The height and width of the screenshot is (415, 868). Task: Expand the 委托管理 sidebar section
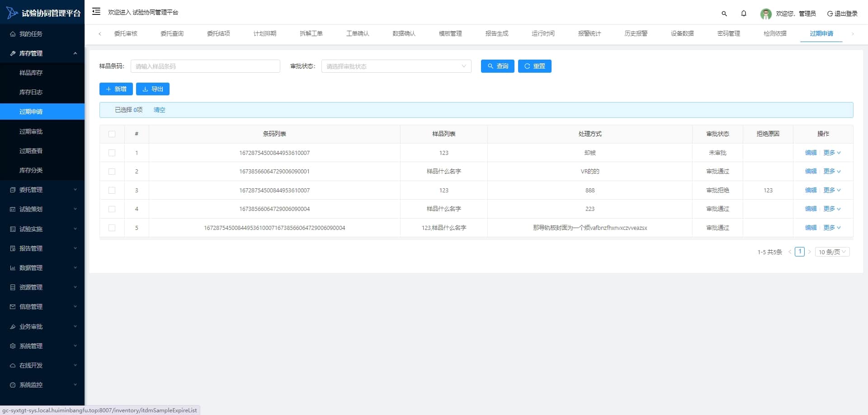pyautogui.click(x=42, y=190)
